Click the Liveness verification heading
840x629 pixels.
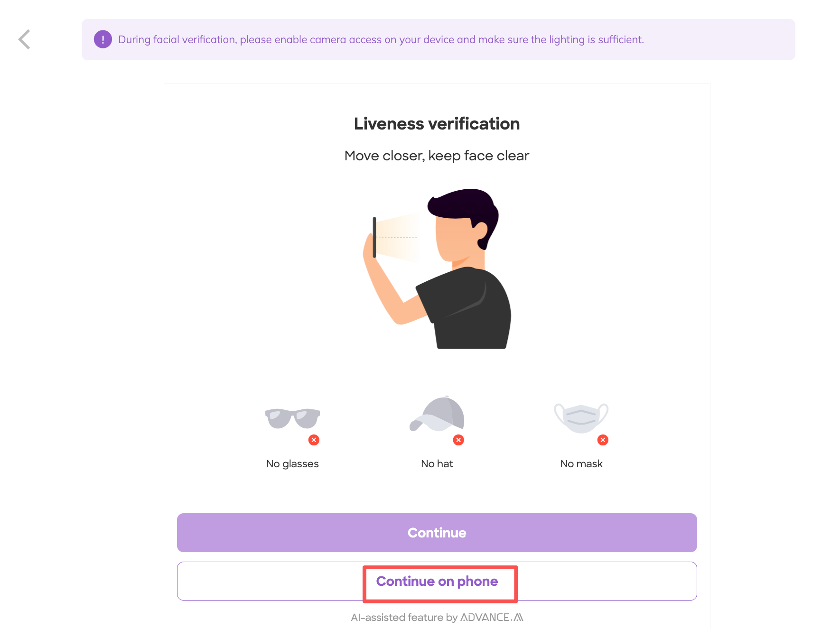[437, 124]
